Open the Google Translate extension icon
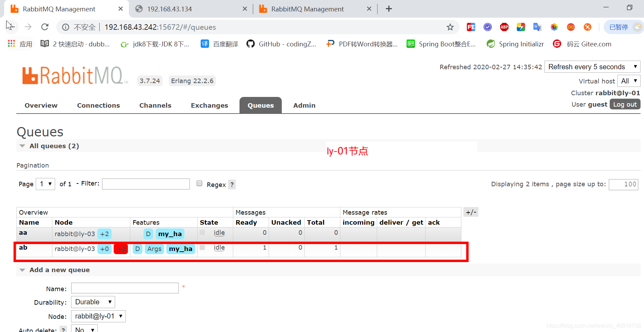Viewport: 644px width, 332px height. click(x=537, y=27)
